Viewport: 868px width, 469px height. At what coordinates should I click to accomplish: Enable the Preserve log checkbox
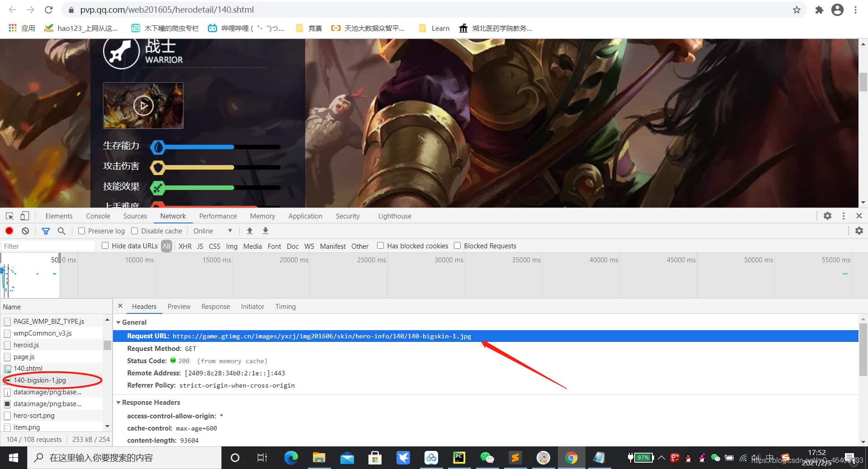click(x=82, y=231)
